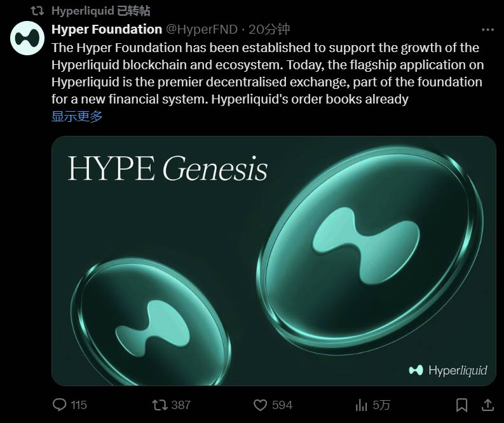Bookmark this Hyper Foundation post
504x423 pixels.
(462, 405)
